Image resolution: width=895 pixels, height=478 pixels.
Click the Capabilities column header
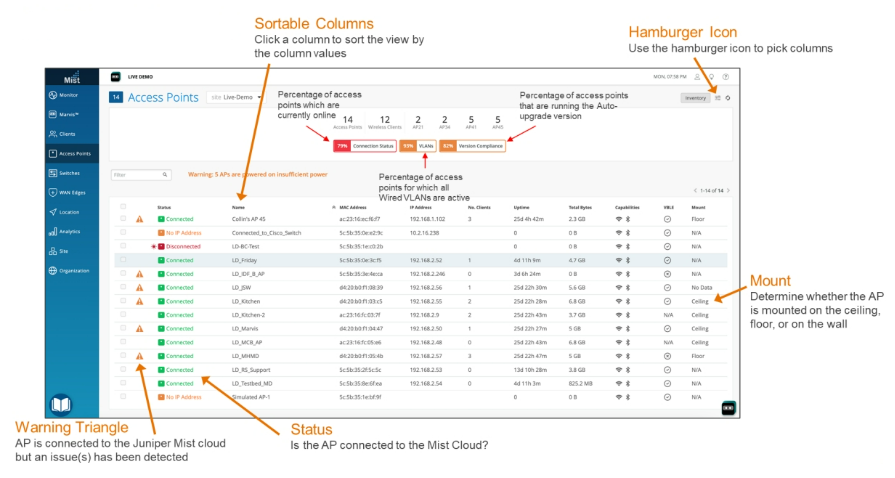627,207
